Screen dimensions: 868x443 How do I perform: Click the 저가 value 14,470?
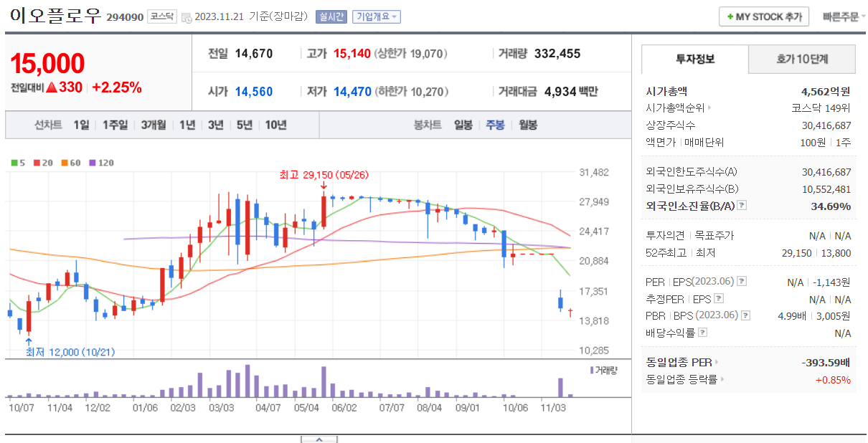[x=352, y=92]
